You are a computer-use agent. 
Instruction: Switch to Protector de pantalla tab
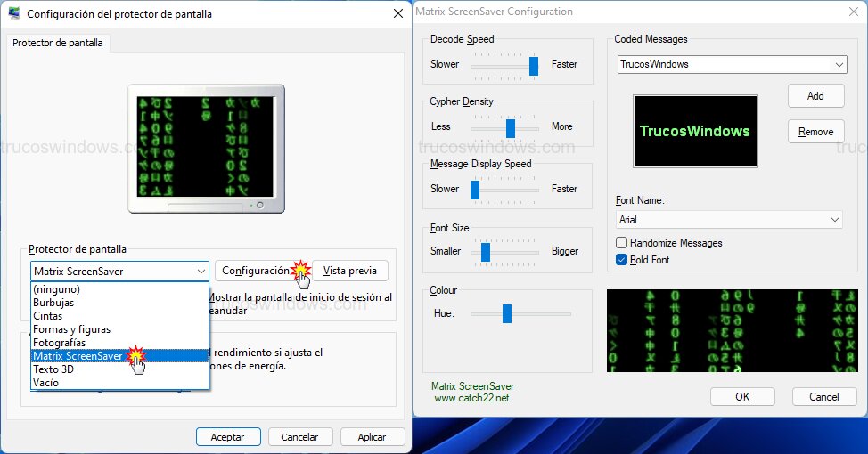pos(58,43)
